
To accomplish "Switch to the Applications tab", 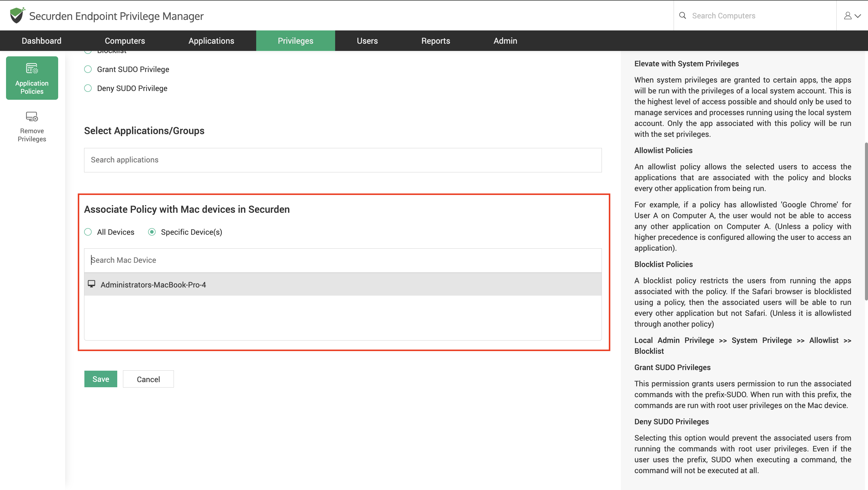I will coord(211,41).
